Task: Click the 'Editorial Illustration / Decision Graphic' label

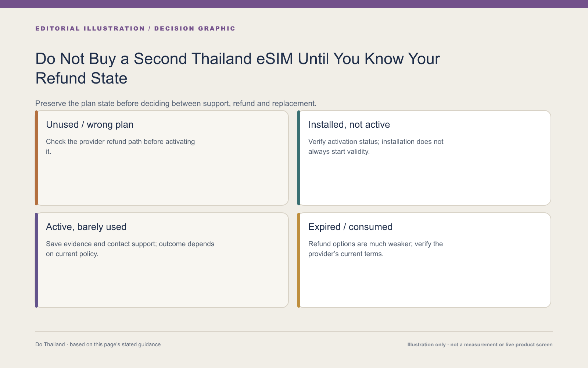Action: tap(135, 28)
